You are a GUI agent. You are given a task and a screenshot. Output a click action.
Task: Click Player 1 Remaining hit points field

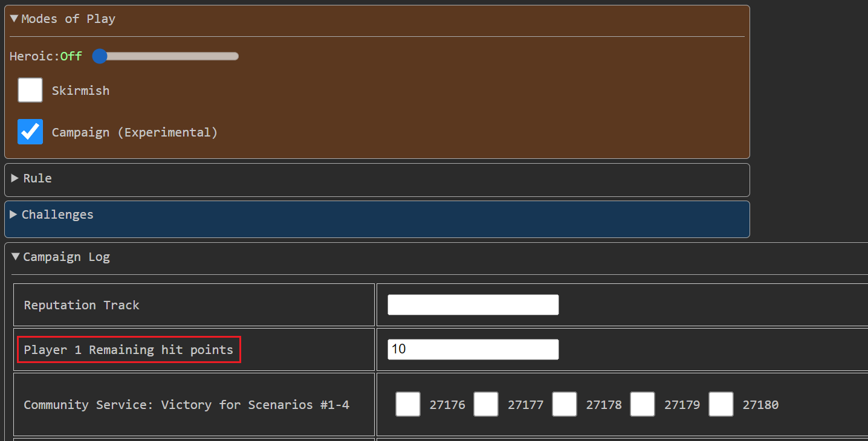pos(473,350)
